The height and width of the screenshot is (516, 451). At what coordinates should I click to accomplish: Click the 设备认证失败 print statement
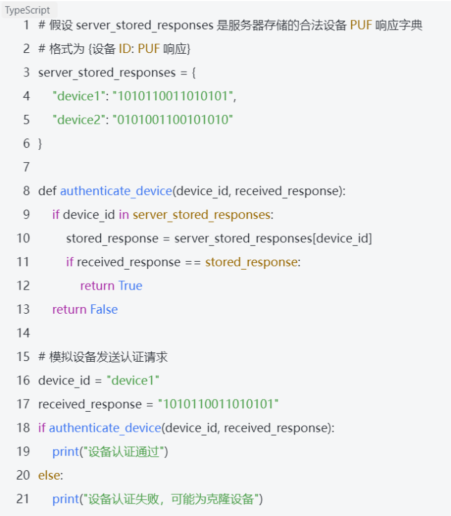[x=157, y=499]
